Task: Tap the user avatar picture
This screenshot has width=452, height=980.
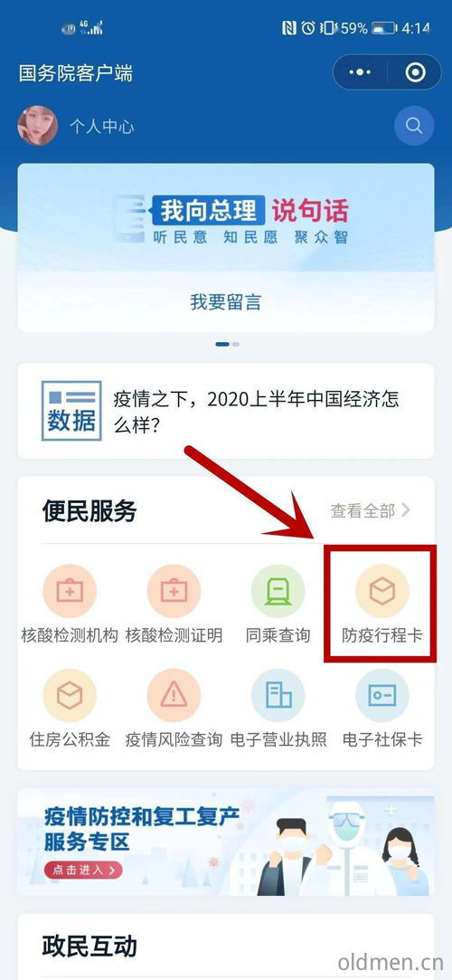Action: coord(37,126)
